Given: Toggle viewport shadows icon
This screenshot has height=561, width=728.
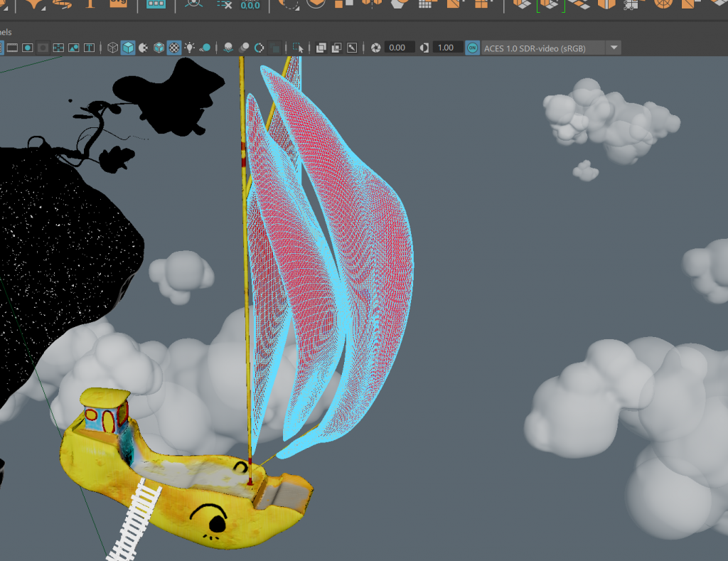Looking at the screenshot, I should pos(205,48).
